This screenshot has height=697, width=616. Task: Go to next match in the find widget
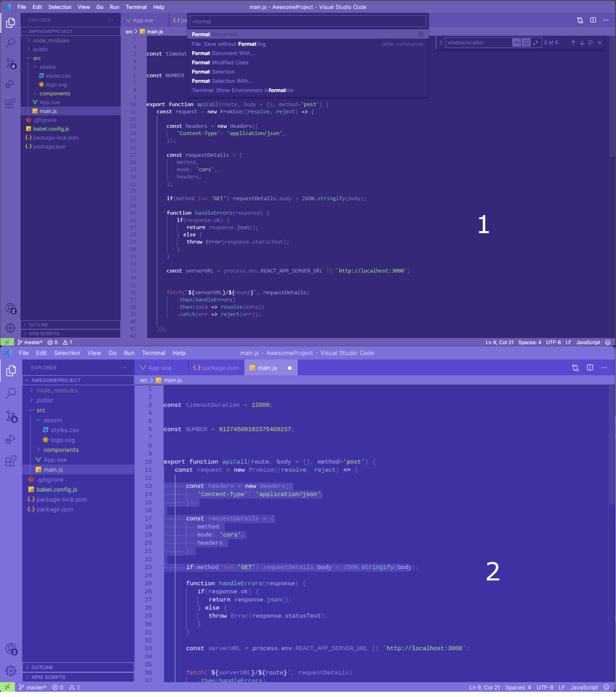tap(582, 43)
